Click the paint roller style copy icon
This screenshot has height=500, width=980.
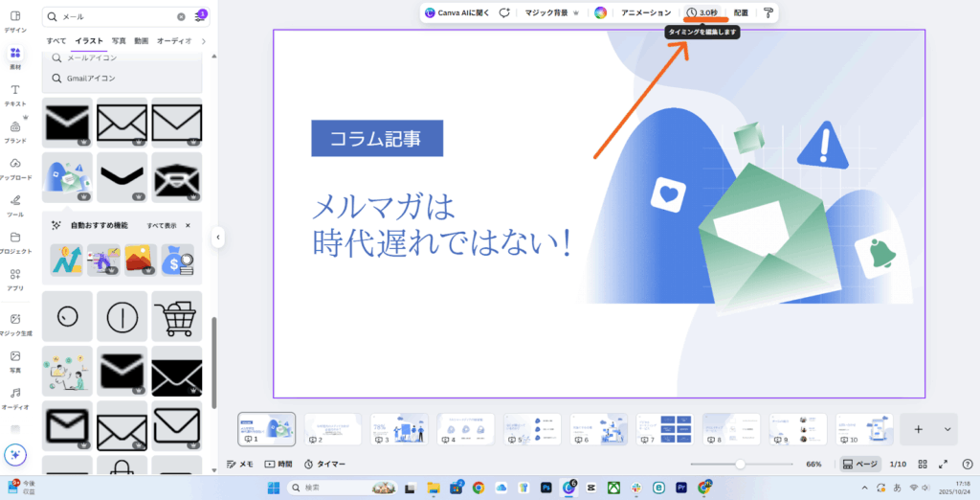click(768, 12)
